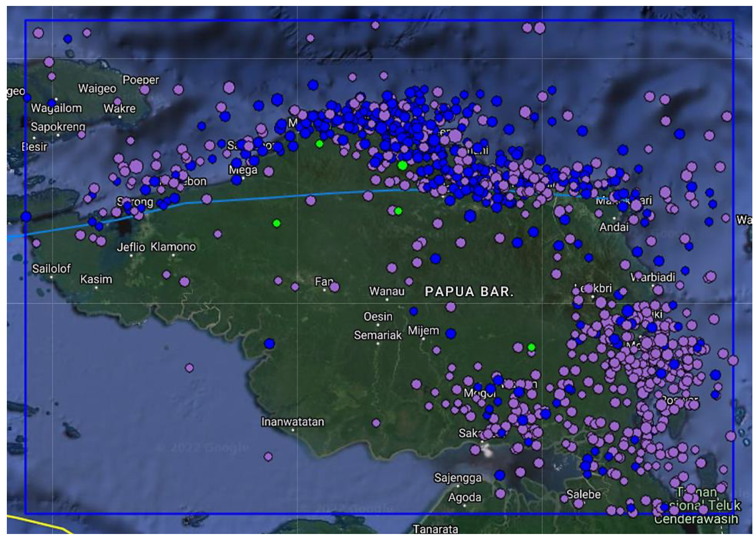Click the Tanarata label at bottom
Viewport: 756px width, 539px height.
point(435,529)
